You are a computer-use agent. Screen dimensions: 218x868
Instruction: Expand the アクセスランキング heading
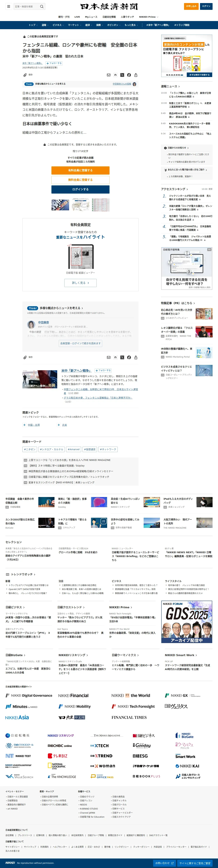pyautogui.click(x=175, y=189)
